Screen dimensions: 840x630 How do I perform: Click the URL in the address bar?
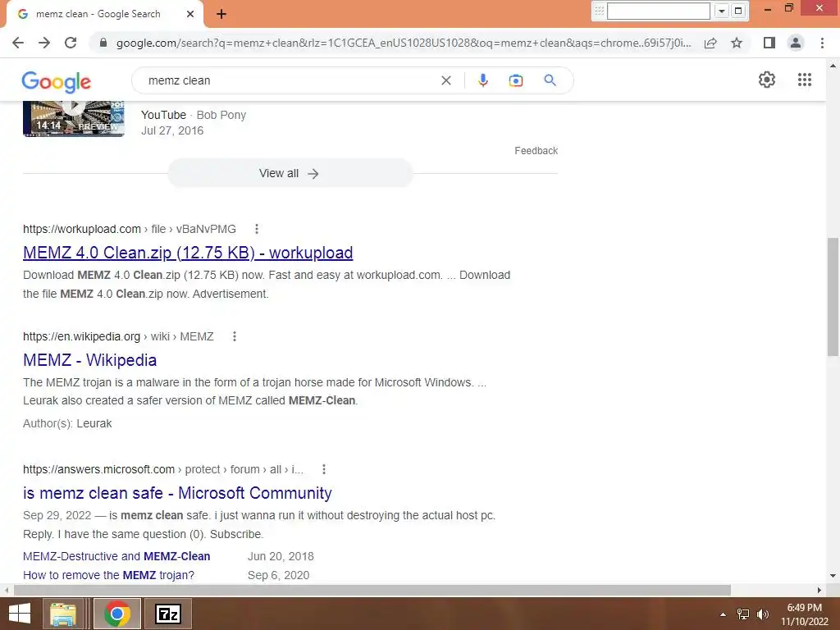click(x=404, y=43)
